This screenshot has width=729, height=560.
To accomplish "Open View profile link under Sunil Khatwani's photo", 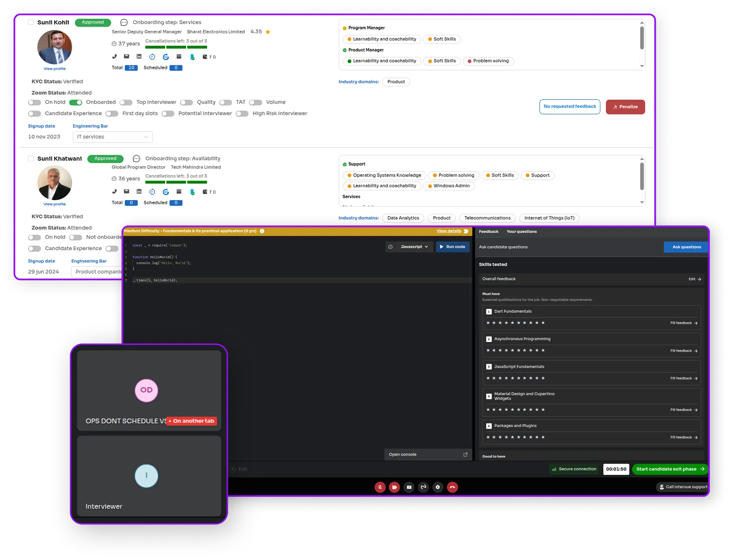I will (55, 204).
